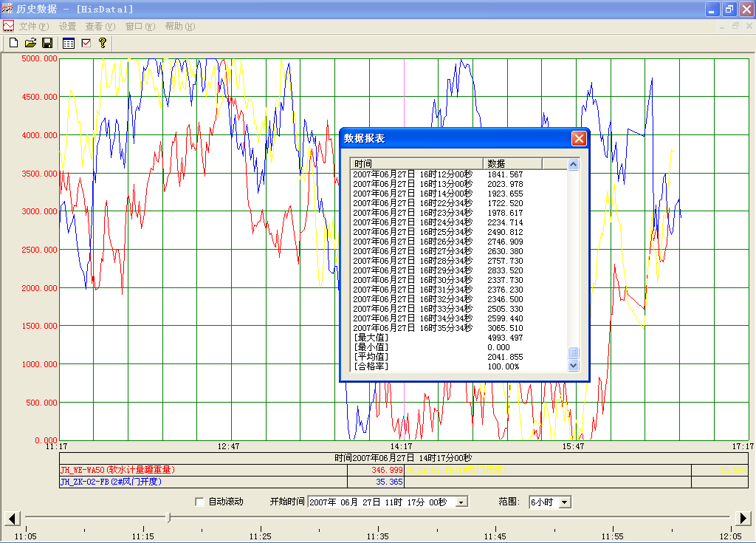Viewport: 756px width, 543px height.
Task: Click the HisData1 chart document icon
Action: tap(8, 26)
